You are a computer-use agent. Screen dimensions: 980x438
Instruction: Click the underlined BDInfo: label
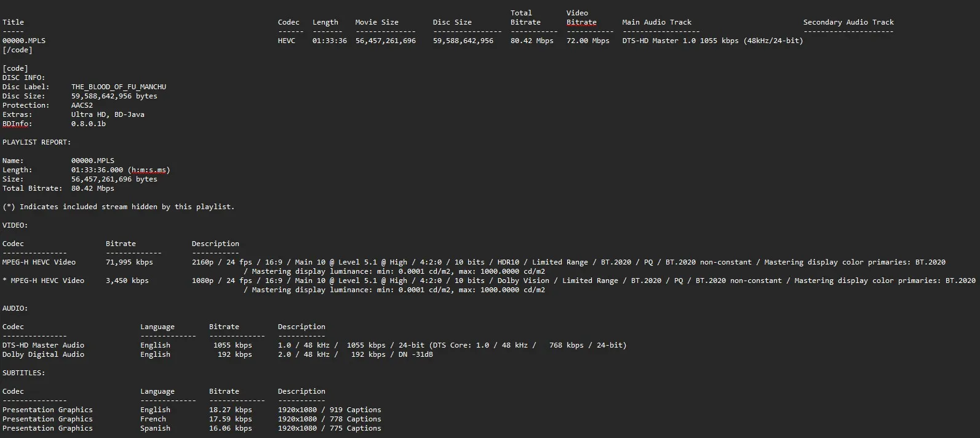tap(17, 124)
